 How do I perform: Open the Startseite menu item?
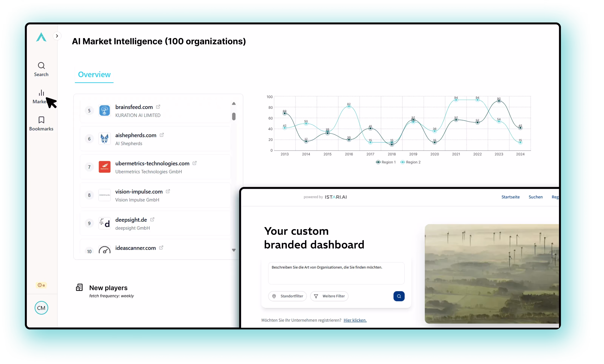(x=510, y=197)
